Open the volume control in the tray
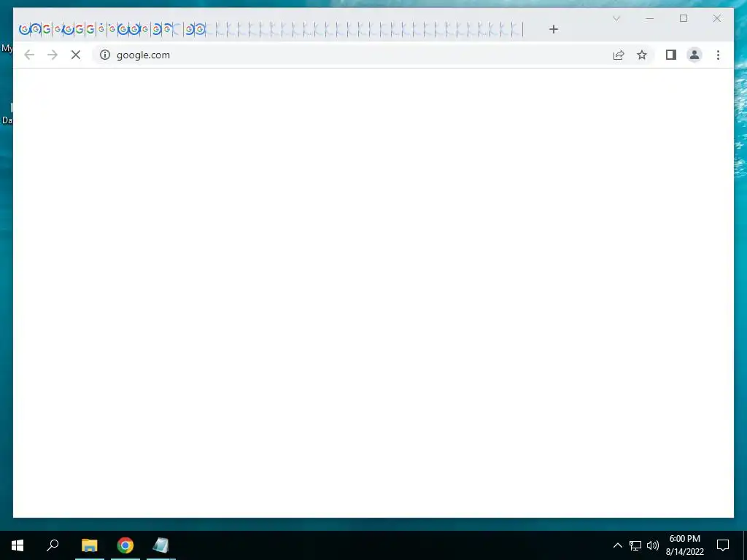Image resolution: width=747 pixels, height=560 pixels. click(653, 545)
